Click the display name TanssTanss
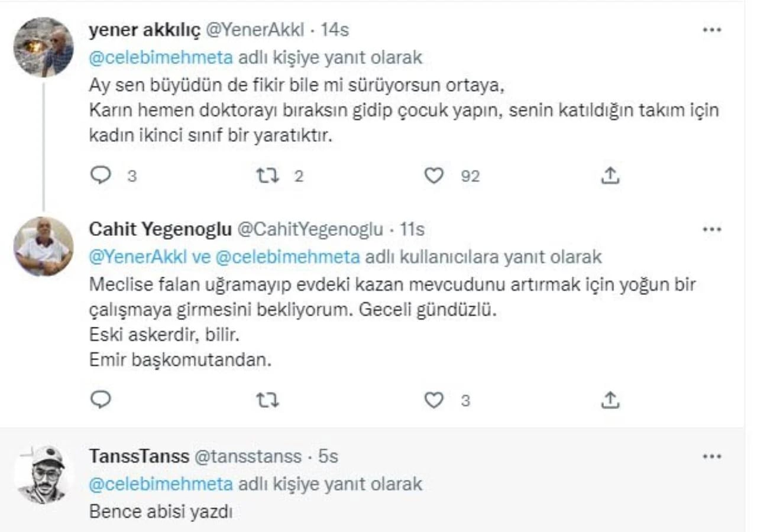Viewport: 757px width, 532px height. click(140, 456)
